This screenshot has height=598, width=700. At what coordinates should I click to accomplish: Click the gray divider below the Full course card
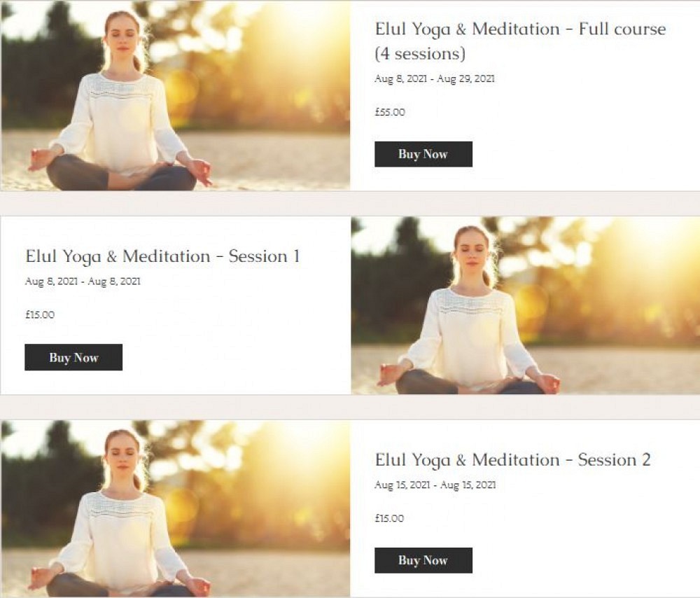click(x=350, y=204)
